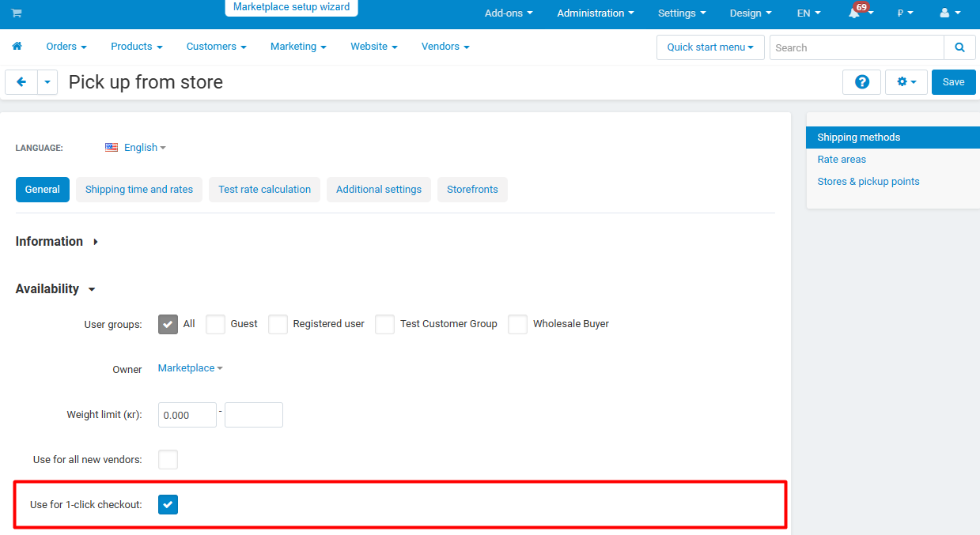This screenshot has height=535, width=980.
Task: Go back with the arrow button
Action: [21, 82]
